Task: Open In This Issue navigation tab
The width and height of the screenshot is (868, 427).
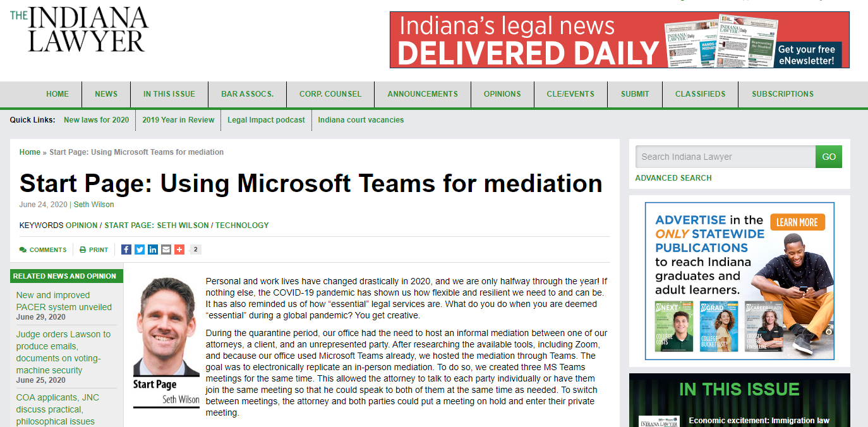Action: (169, 94)
